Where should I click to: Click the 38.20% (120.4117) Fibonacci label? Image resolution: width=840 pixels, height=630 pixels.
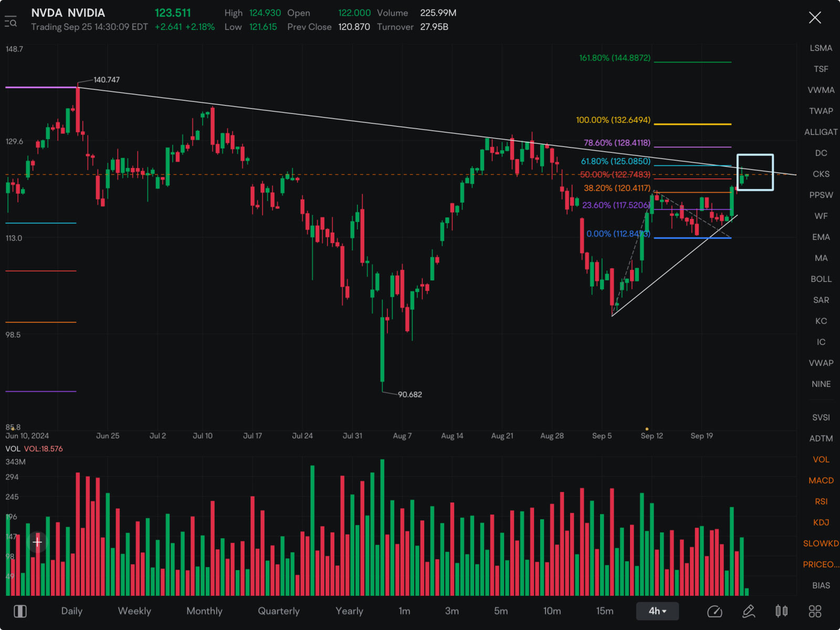[x=617, y=188]
